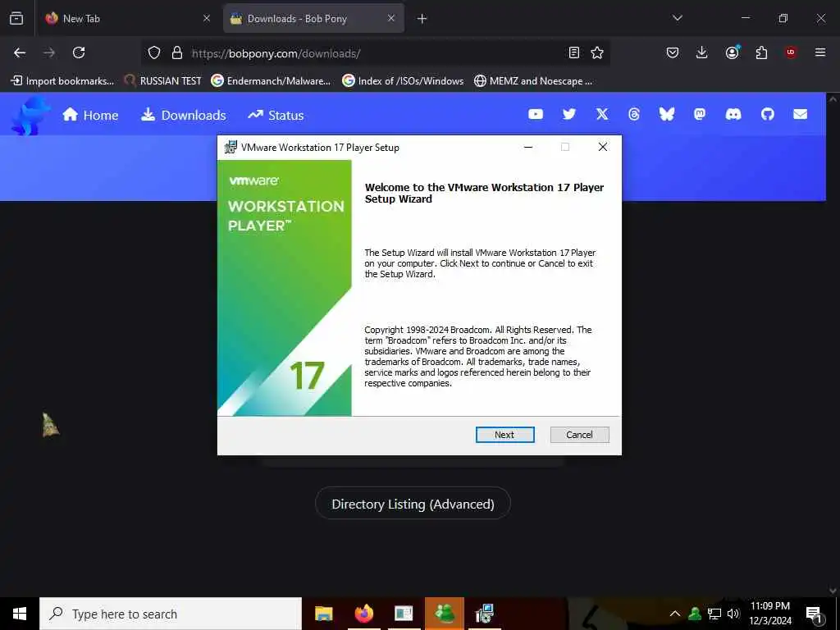Open Firefox View recent browsing icon
The image size is (840, 630).
[16, 18]
